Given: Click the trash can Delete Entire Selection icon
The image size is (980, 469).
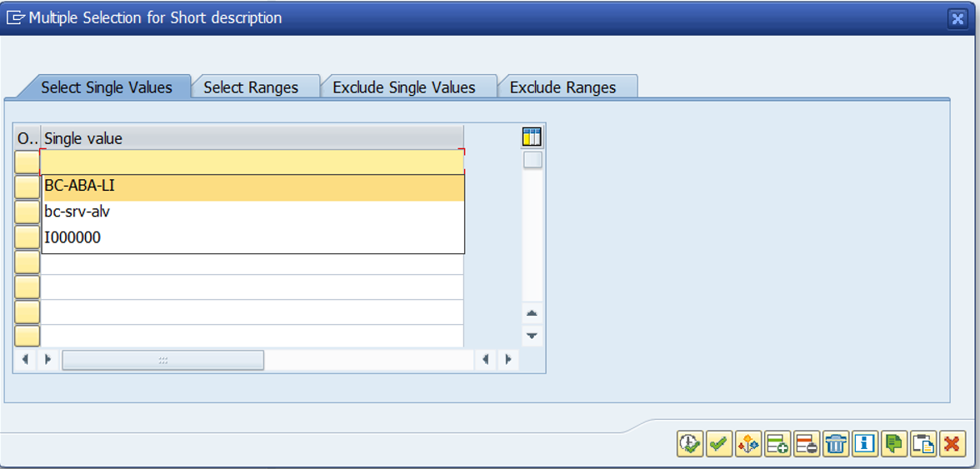Looking at the screenshot, I should tap(836, 443).
